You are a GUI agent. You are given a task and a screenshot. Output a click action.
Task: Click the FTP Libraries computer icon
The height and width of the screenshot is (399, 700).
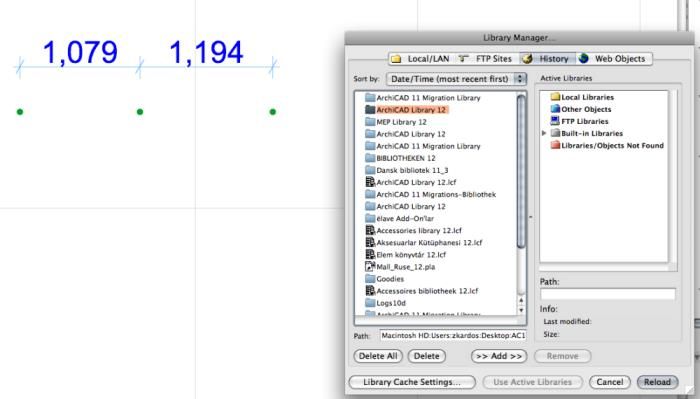coord(555,121)
